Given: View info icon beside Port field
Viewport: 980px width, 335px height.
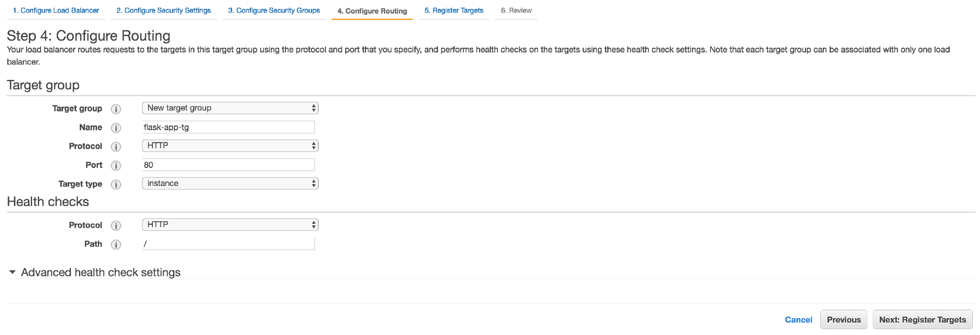Looking at the screenshot, I should (x=116, y=166).
